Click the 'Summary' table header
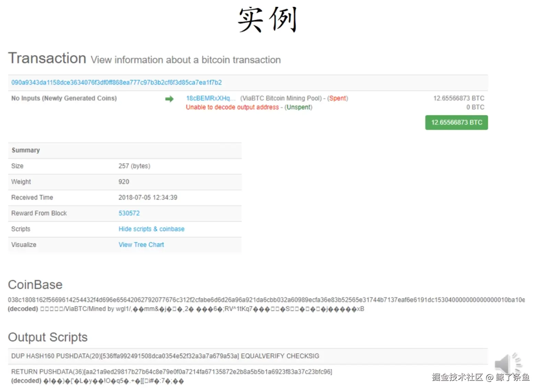540x392 pixels. 26,150
